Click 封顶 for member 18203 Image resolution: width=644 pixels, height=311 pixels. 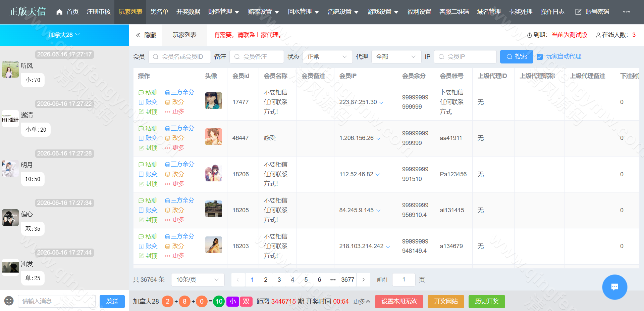pos(148,256)
